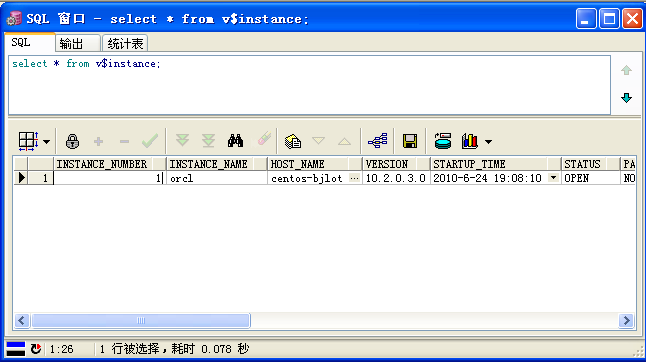Click the export query results database icon
The height and width of the screenshot is (362, 646).
tap(443, 141)
